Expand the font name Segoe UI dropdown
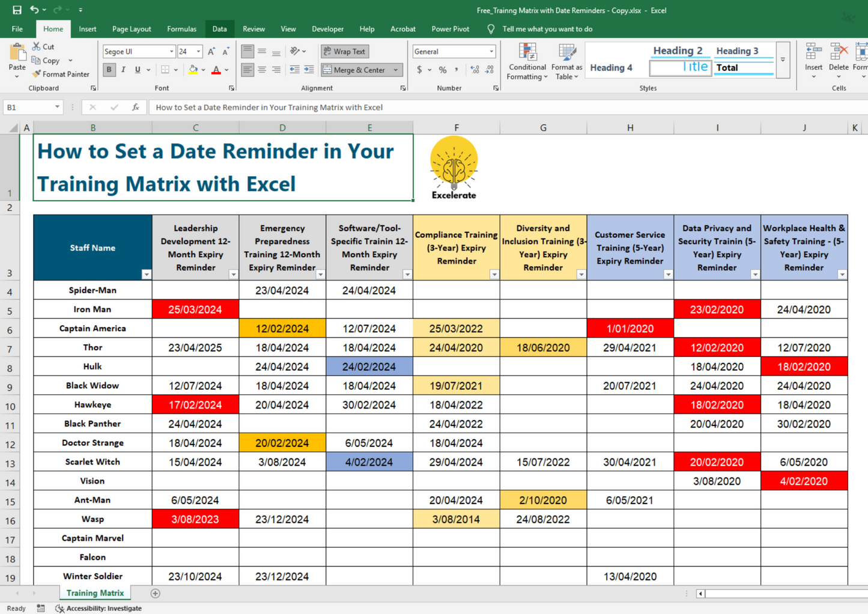868x614 pixels. pyautogui.click(x=171, y=52)
